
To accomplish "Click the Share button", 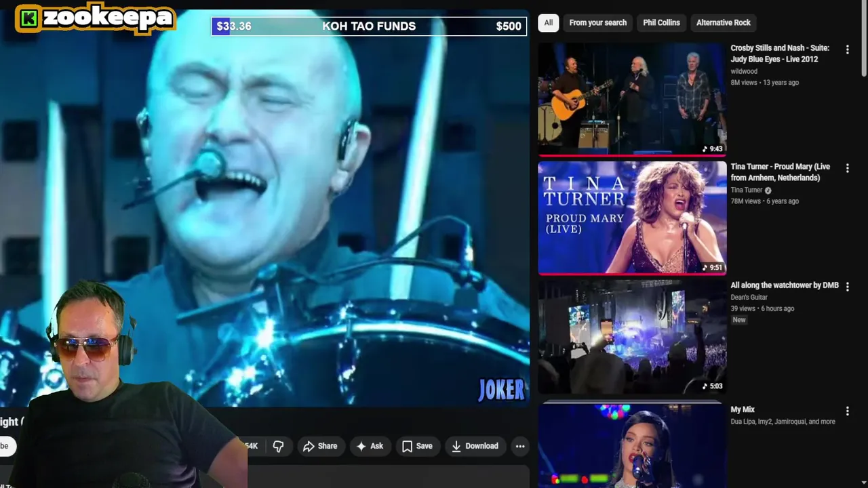I will (320, 446).
